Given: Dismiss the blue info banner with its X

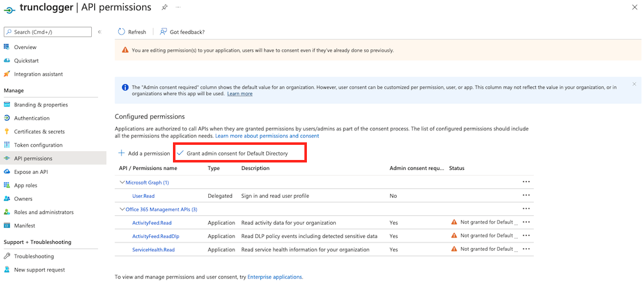Looking at the screenshot, I should point(634,84).
